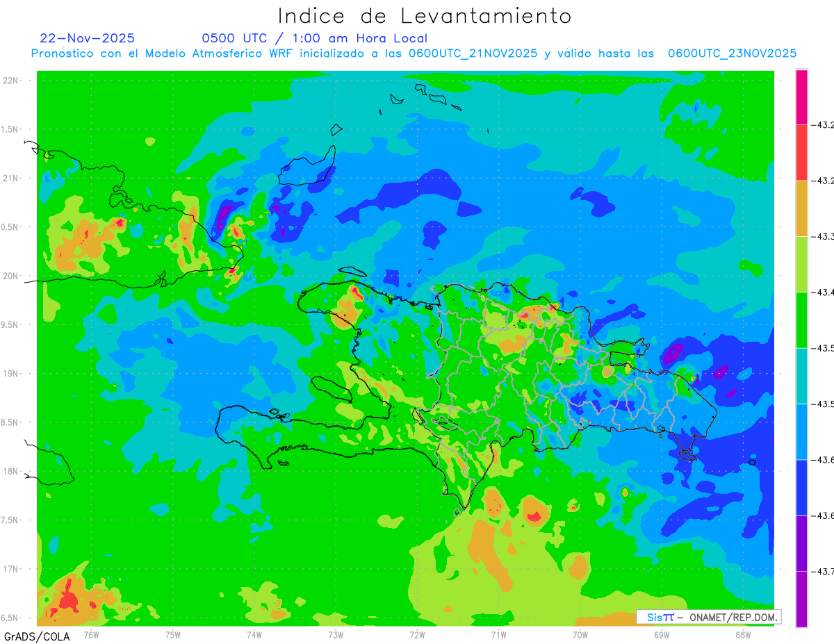
Task: Click the orange swatch in the color bar
Action: coord(801,208)
